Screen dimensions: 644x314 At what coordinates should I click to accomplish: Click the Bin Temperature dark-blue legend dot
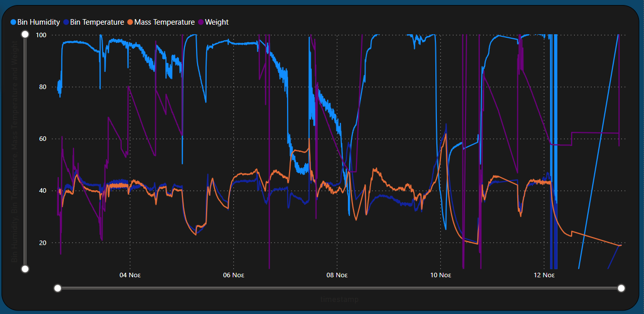66,22
